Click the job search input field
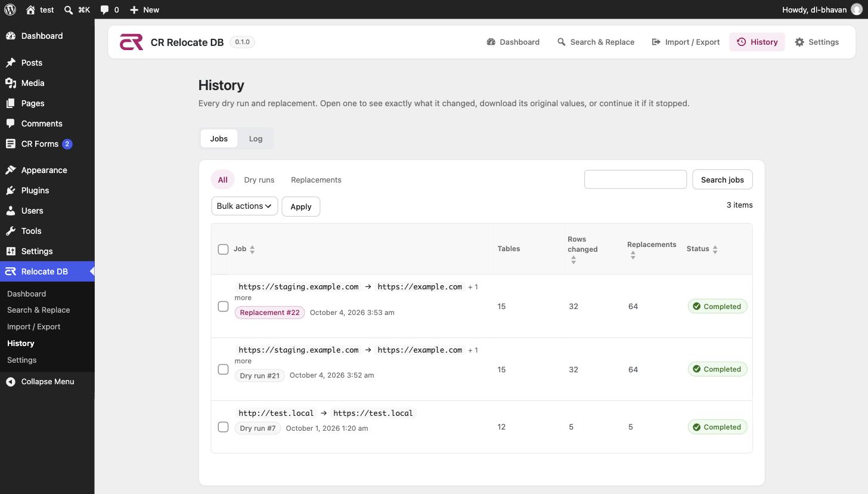This screenshot has height=494, width=868. [x=635, y=180]
